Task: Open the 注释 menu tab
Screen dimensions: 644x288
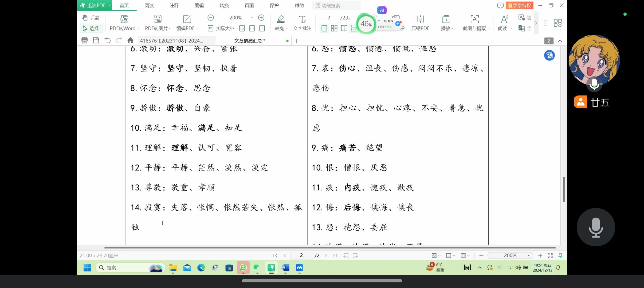Action: tap(174, 5)
